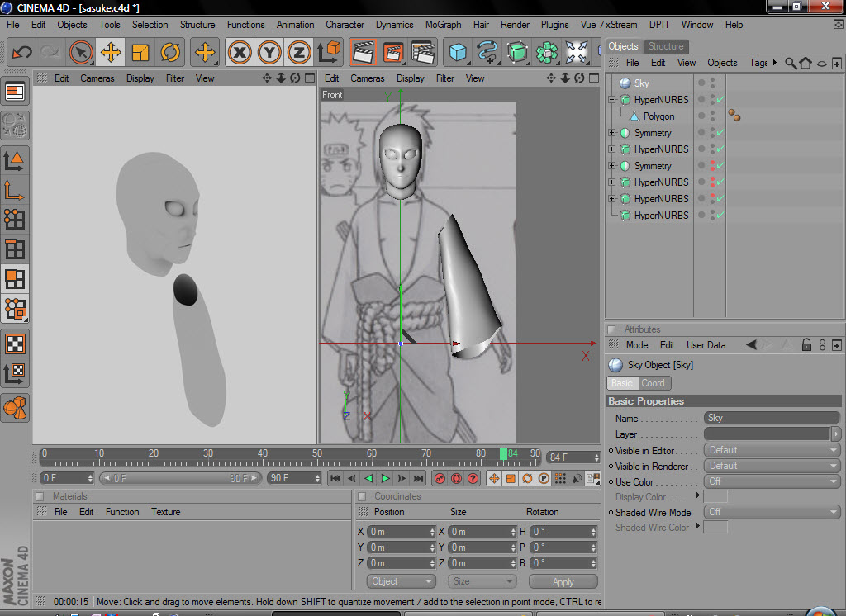Open Shaded Wire Mode dropdown
The image size is (846, 616).
coord(772,512)
